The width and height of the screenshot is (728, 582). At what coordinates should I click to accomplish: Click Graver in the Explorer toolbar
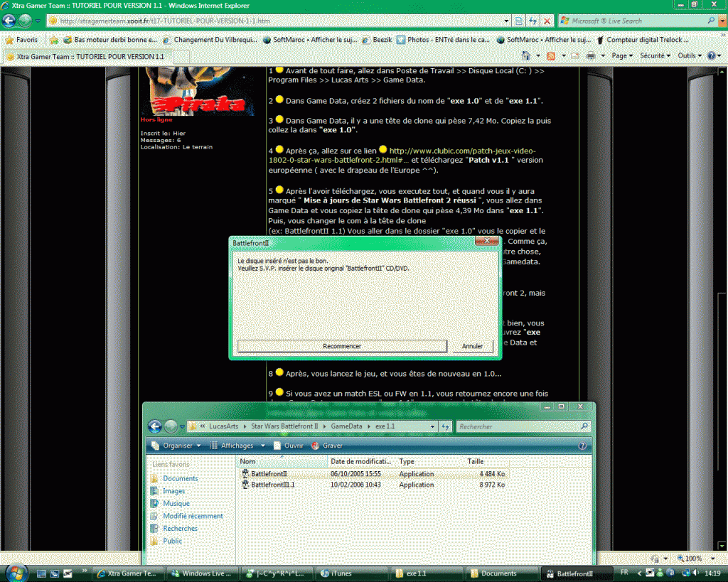[x=327, y=446]
